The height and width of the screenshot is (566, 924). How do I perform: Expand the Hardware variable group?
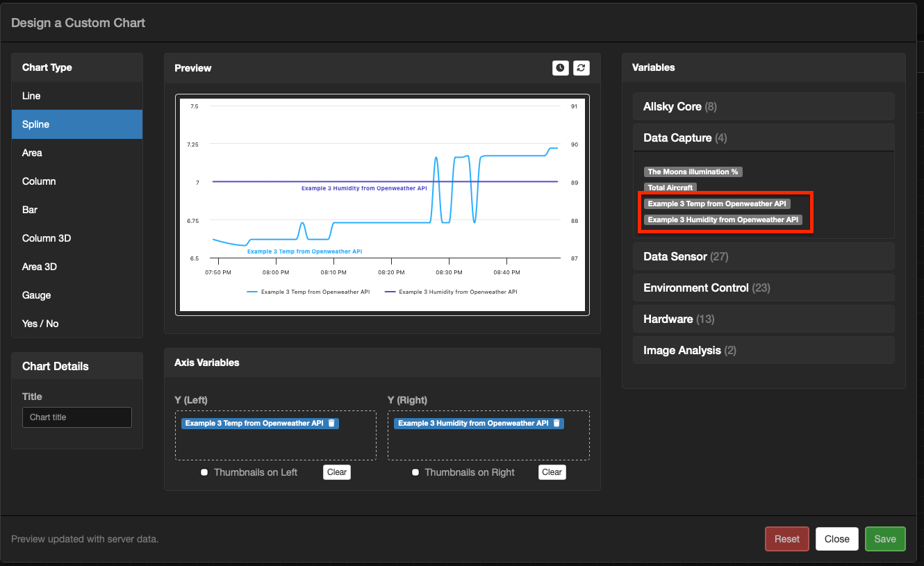[668, 319]
